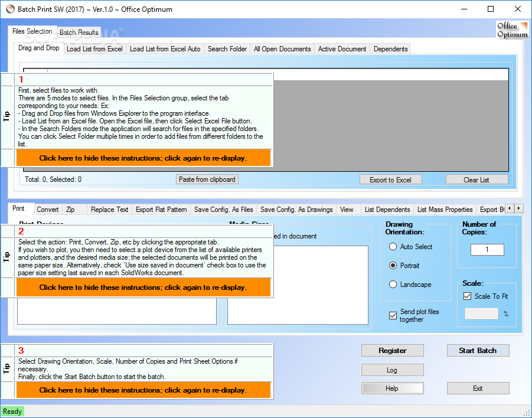
Task: Click Number of Copies field
Action: 487,250
